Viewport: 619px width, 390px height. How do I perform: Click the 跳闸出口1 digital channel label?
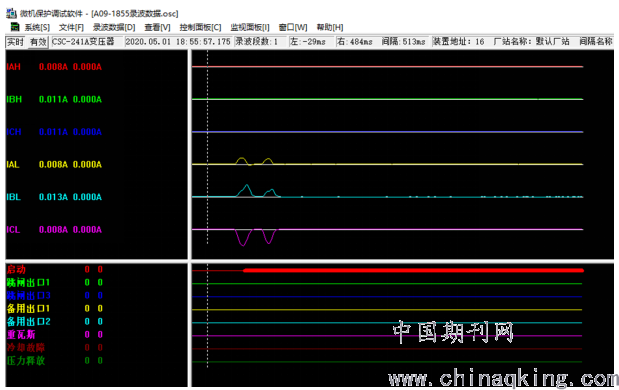tap(28, 283)
